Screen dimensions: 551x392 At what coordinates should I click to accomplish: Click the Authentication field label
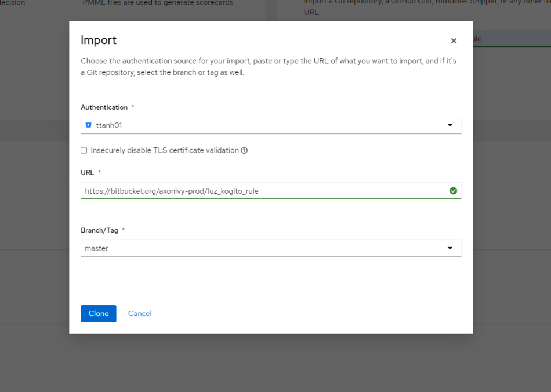pyautogui.click(x=104, y=107)
